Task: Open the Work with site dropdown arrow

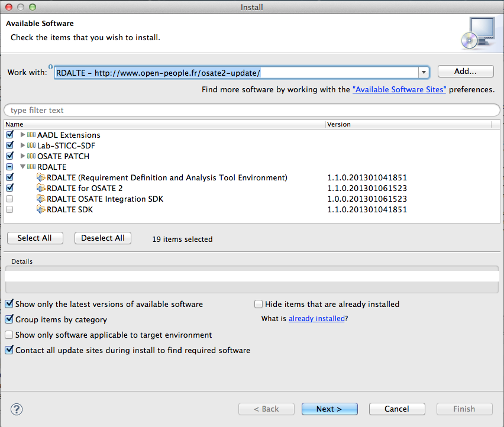Action: click(x=424, y=72)
